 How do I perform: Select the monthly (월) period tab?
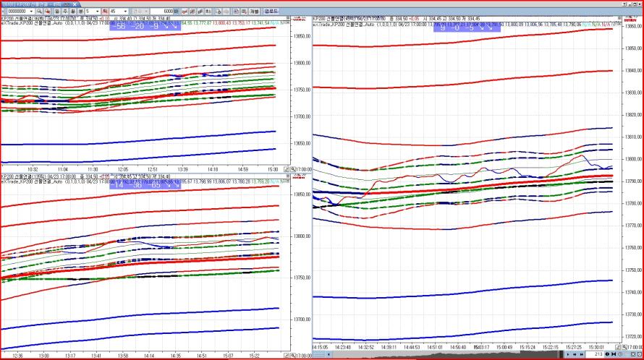tap(72, 12)
